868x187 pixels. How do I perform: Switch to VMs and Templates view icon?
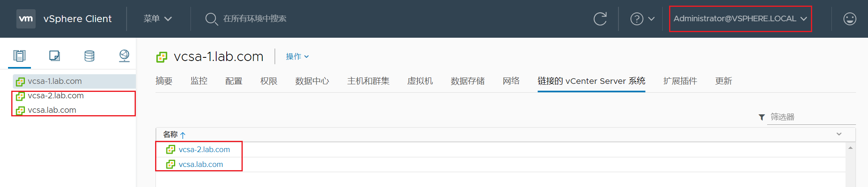pyautogui.click(x=55, y=56)
